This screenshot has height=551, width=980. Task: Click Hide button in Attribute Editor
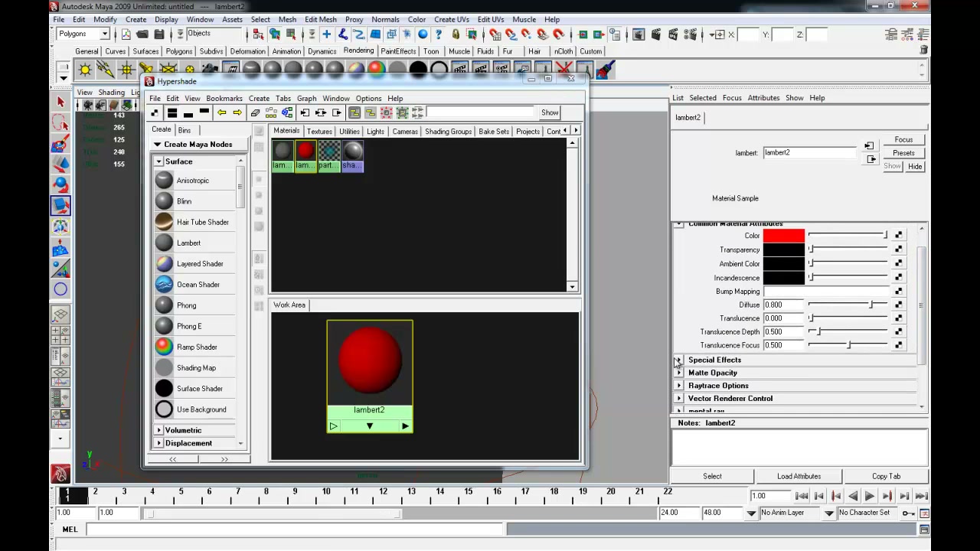click(x=915, y=166)
